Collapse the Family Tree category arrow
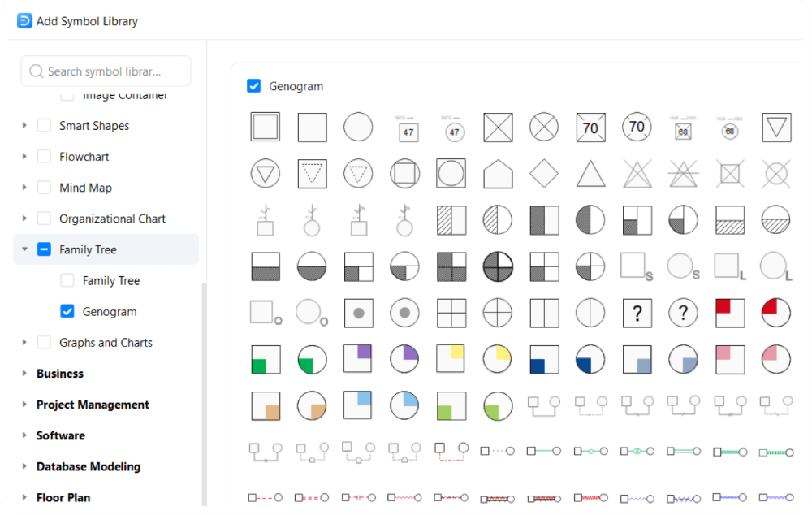Screen dimensions: 812x515 (24, 249)
